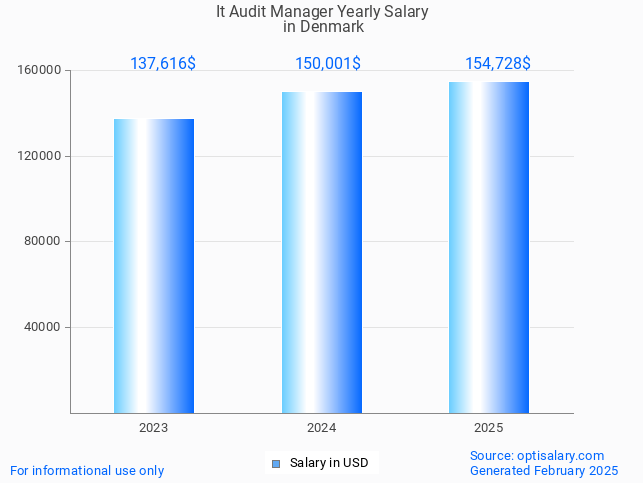Select the 120000 y-axis tick label
643x483 pixels.
pos(40,156)
